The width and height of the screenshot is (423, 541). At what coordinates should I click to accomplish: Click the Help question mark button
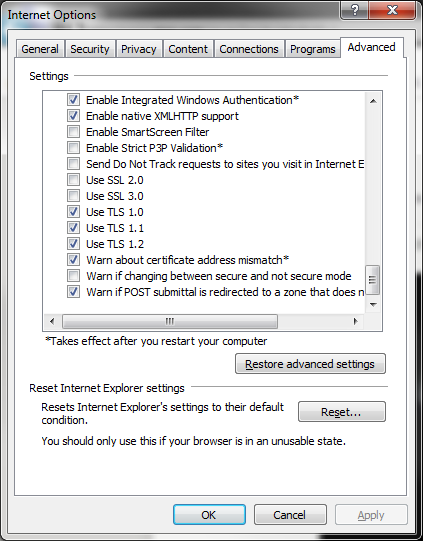(x=355, y=10)
